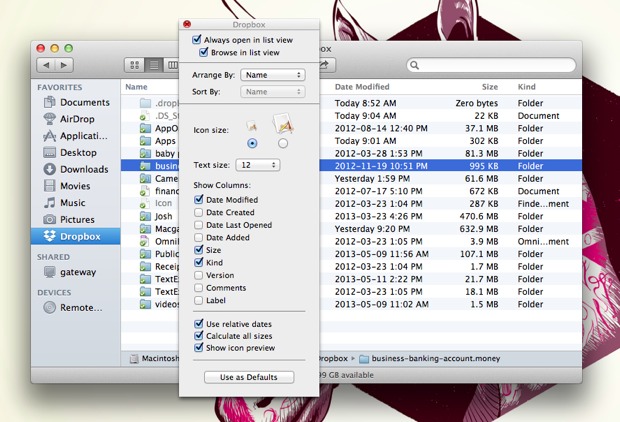
Task: Open the Sort By dropdown
Action: coord(273,92)
